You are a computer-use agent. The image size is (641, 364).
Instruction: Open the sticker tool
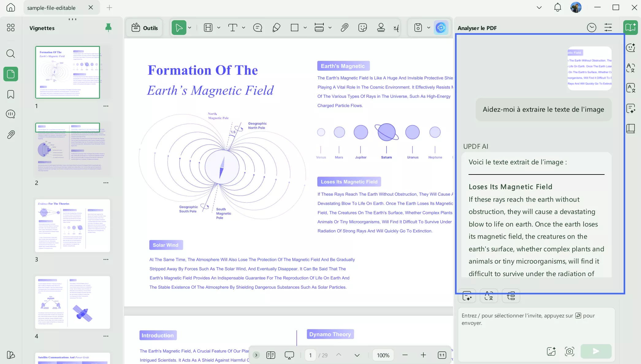coord(363,28)
